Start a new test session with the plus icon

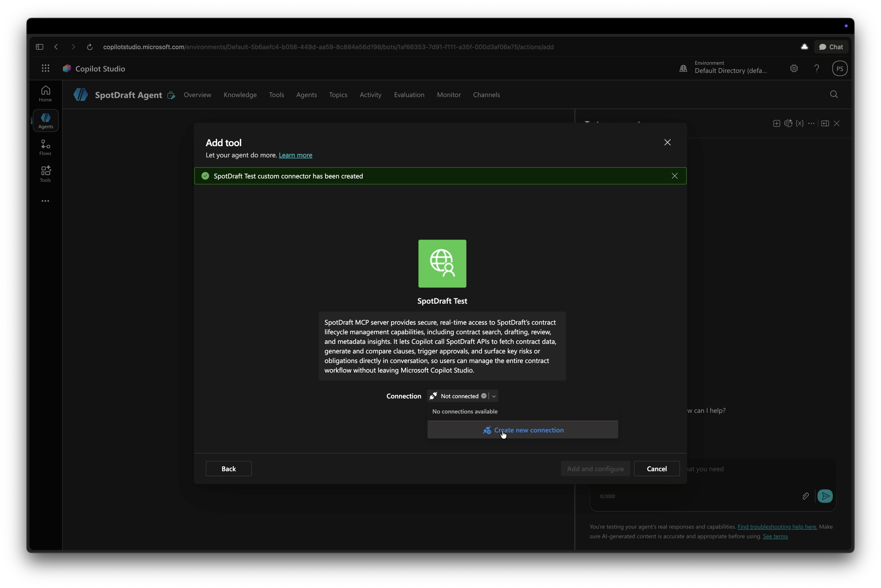pyautogui.click(x=776, y=123)
